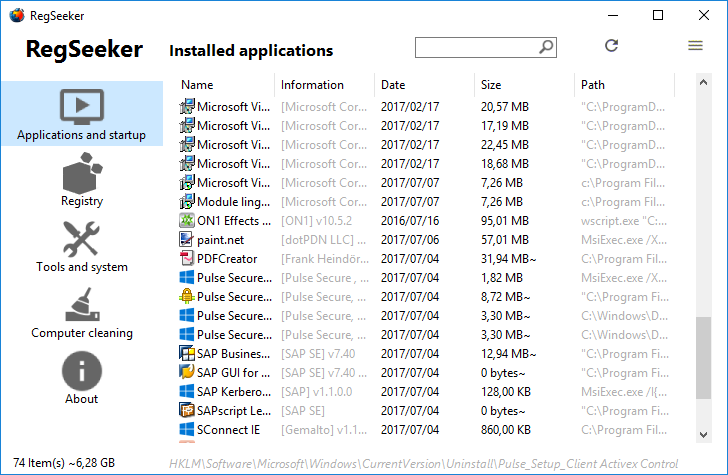Click the 57,01 MB size cell
728x475 pixels.
[x=505, y=240]
